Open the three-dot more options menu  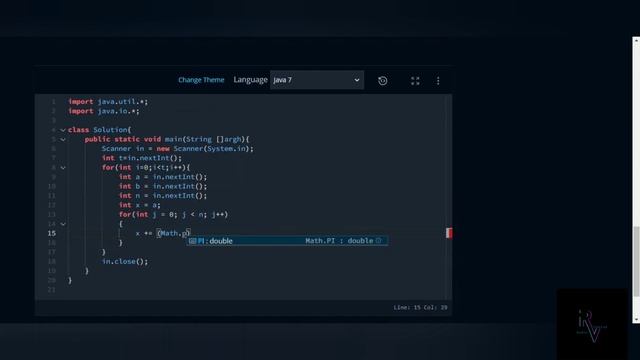pos(438,81)
